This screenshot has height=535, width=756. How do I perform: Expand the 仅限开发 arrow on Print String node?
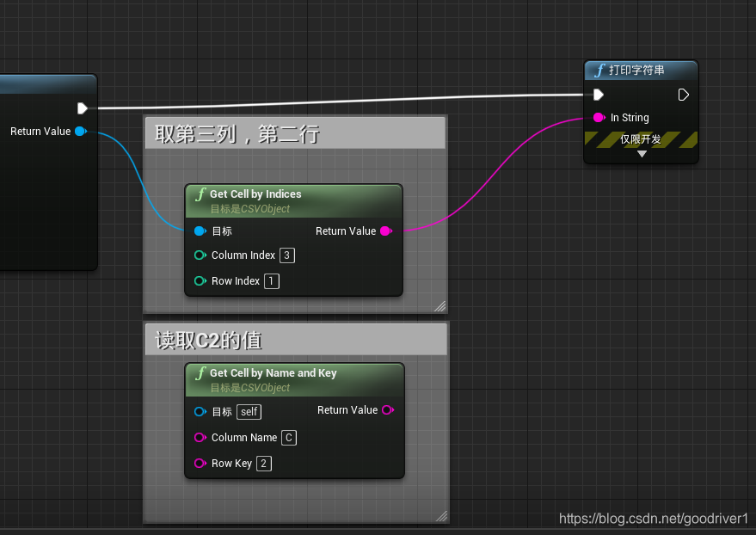pyautogui.click(x=642, y=153)
